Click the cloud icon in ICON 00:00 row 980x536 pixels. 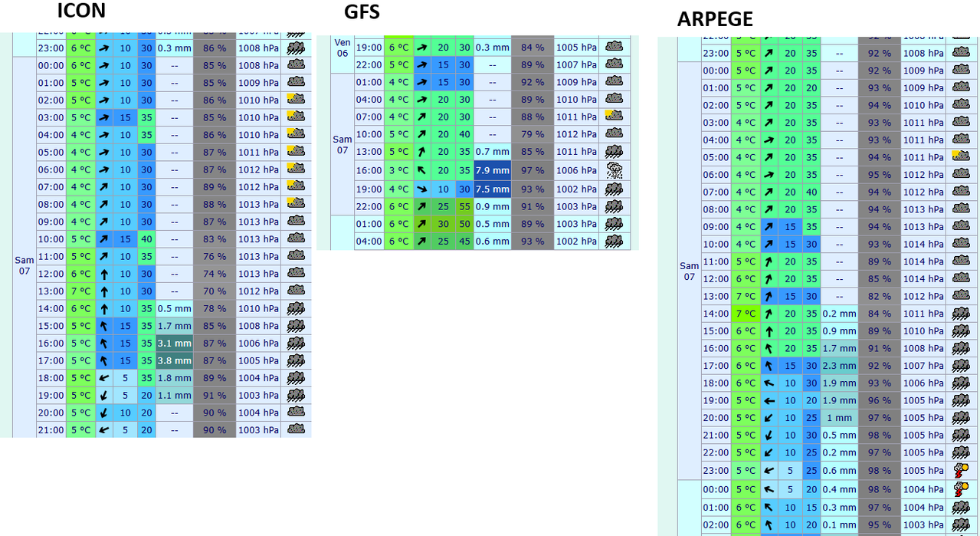[296, 65]
